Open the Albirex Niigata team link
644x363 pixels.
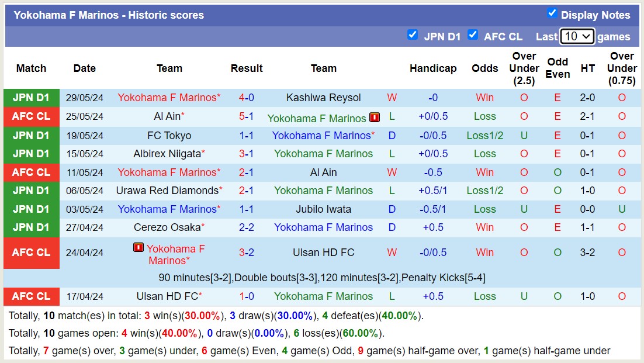coord(169,154)
